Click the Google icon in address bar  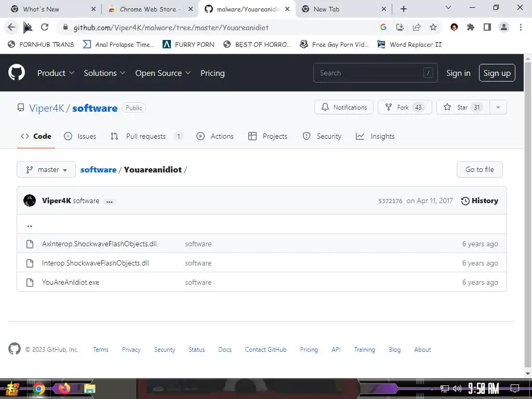coord(383,27)
